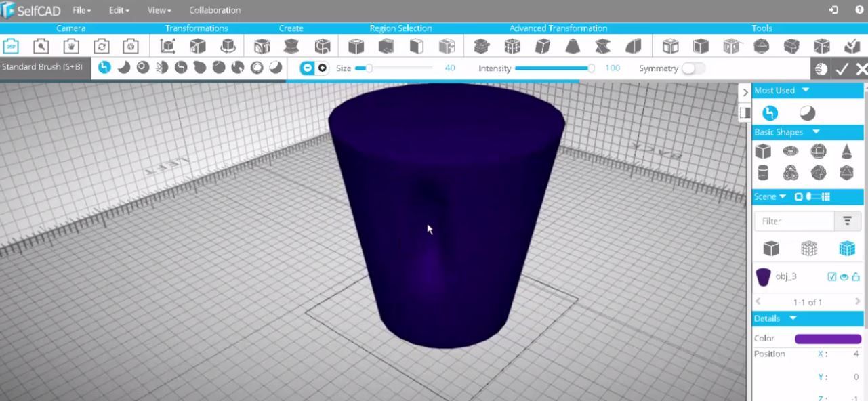Open the Scene dropdown in the sidebar
Image resolution: width=868 pixels, height=401 pixels.
770,196
